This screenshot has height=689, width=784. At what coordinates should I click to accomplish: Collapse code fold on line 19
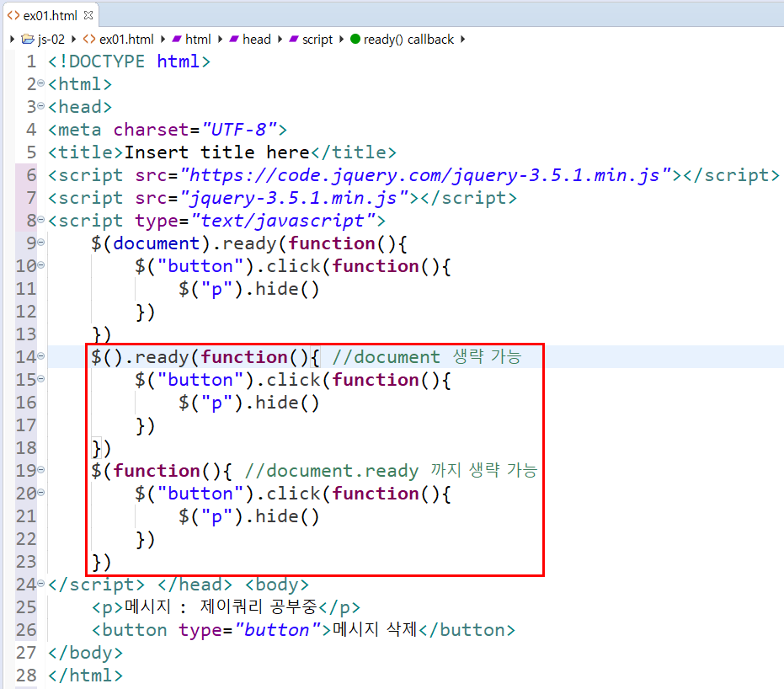[x=41, y=469]
